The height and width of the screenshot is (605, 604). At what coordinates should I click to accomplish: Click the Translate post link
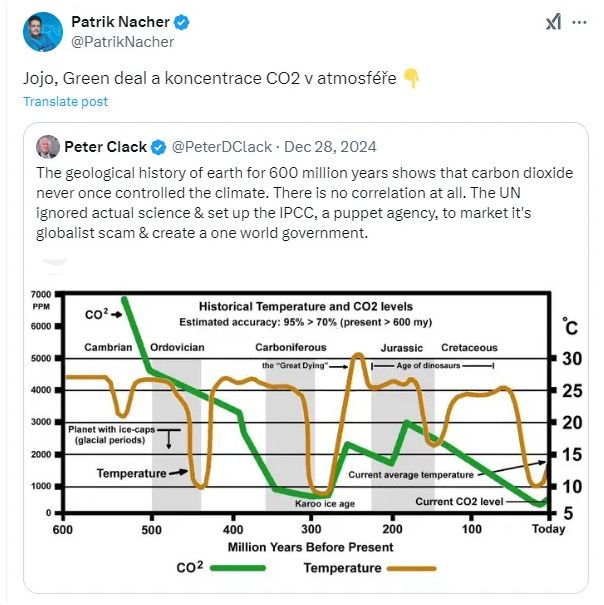pyautogui.click(x=66, y=101)
